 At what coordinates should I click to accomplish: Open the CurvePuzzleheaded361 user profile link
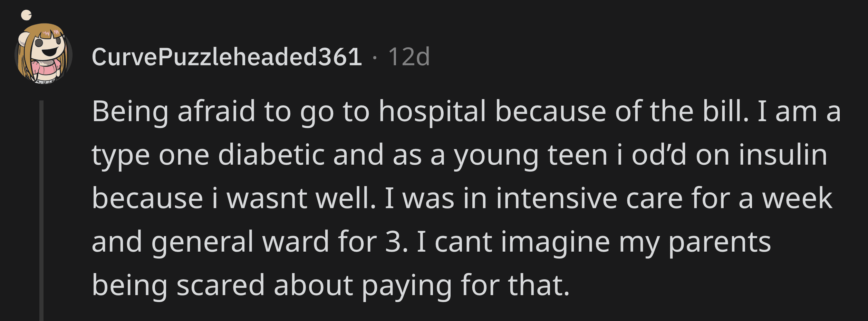point(227,57)
